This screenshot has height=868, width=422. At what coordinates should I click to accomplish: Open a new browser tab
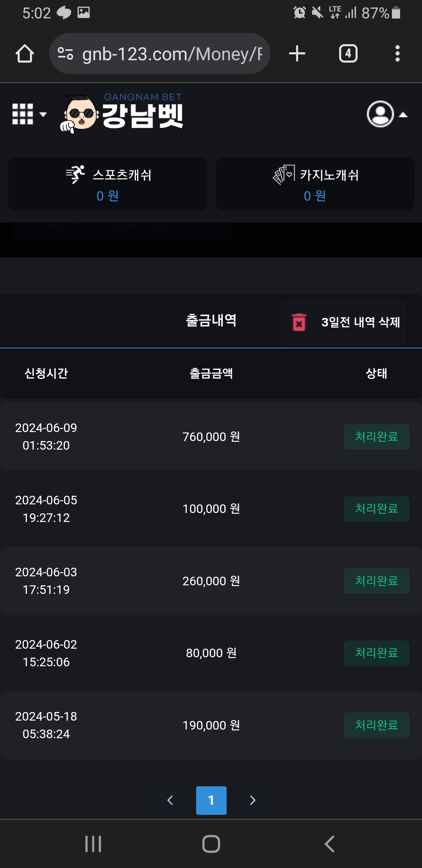297,54
